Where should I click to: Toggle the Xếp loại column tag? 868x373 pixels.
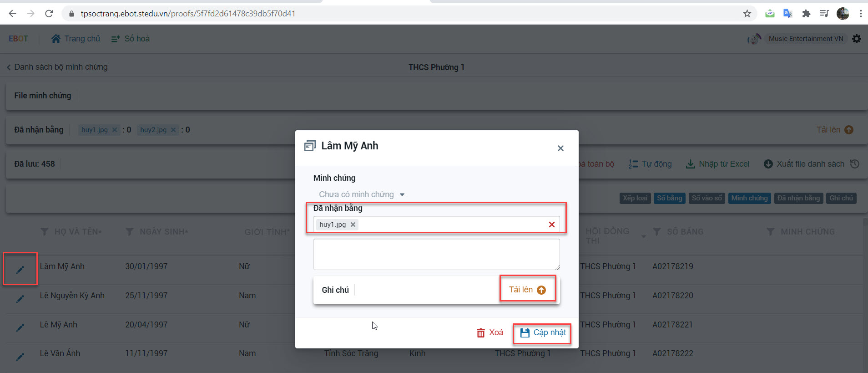click(x=635, y=198)
